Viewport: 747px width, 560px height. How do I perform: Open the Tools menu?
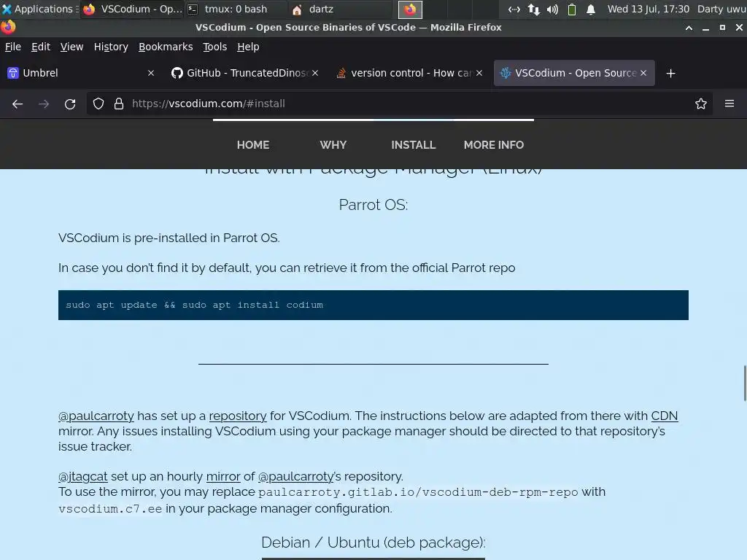[x=215, y=47]
